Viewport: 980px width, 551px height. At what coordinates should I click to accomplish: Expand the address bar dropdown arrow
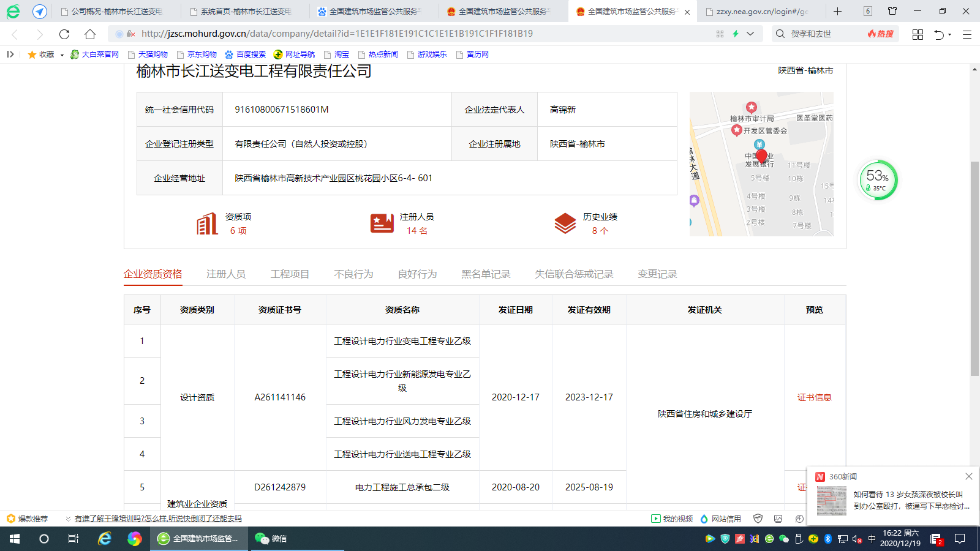[750, 34]
